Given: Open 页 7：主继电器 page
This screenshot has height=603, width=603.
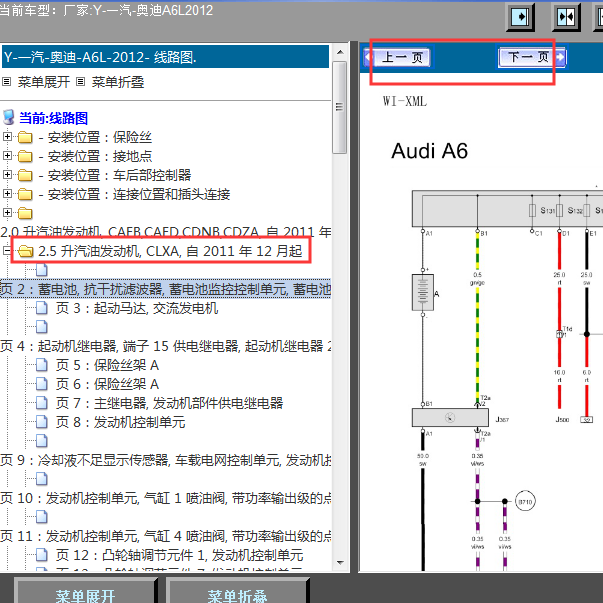Looking at the screenshot, I should [x=170, y=403].
